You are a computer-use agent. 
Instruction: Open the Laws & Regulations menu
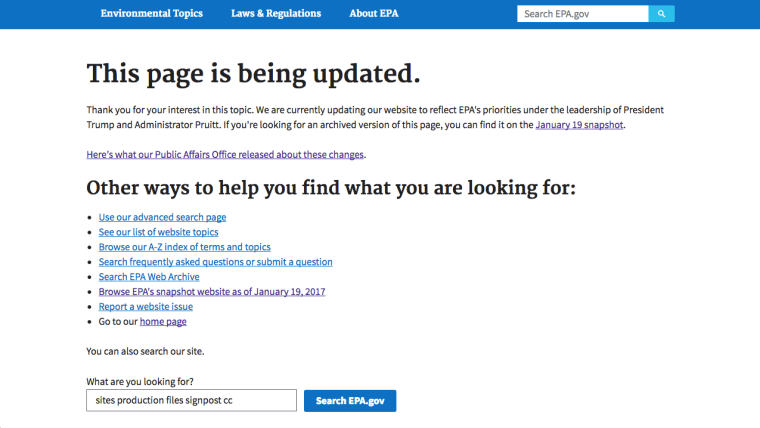pyautogui.click(x=276, y=14)
